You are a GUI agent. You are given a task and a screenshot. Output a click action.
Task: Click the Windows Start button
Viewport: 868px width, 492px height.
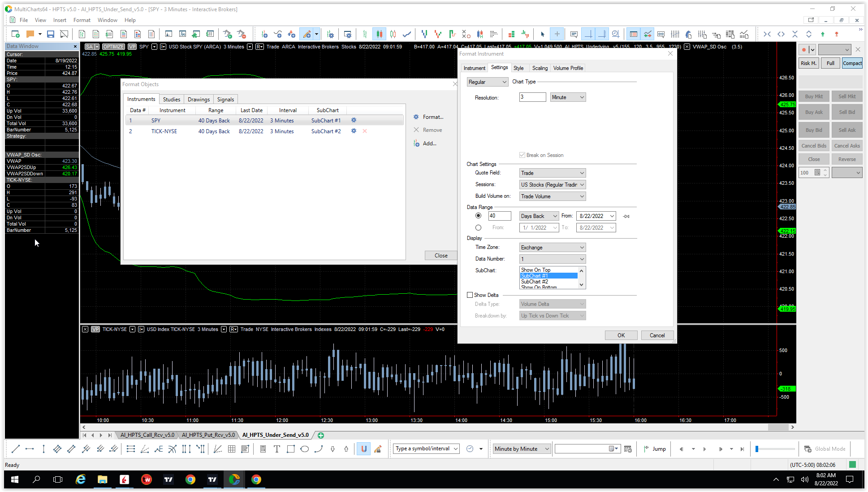(15, 479)
